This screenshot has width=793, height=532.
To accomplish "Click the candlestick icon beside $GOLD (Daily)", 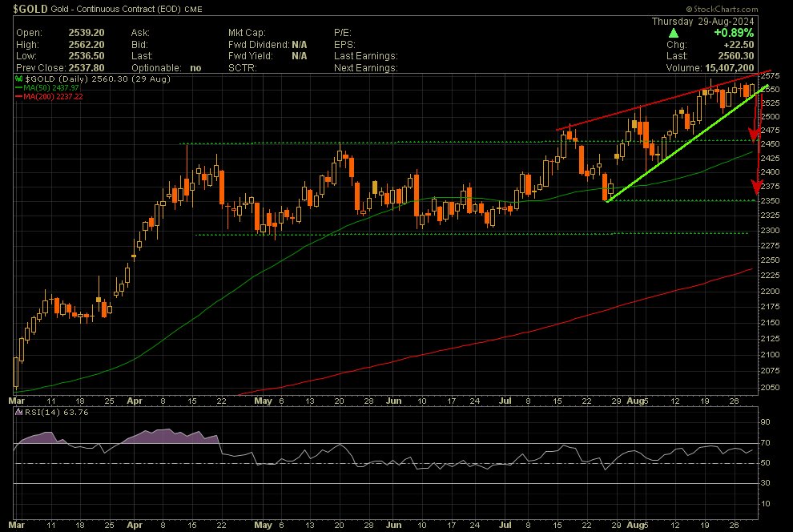I will coord(18,80).
